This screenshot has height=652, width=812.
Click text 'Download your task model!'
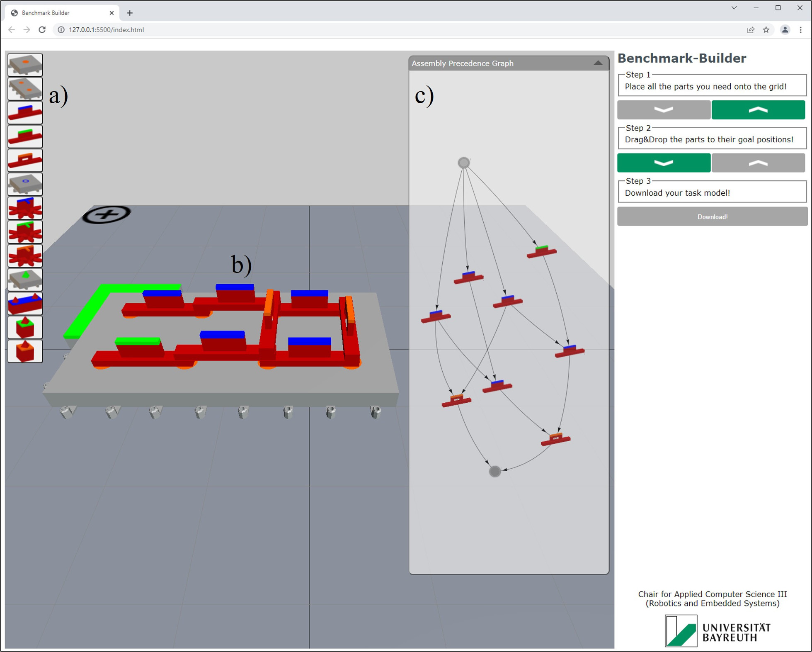[677, 193]
